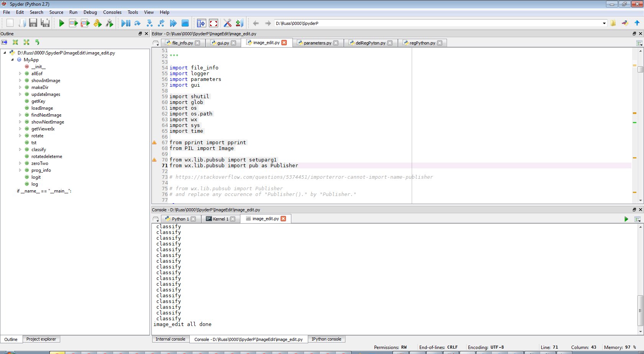Step into function debugger icon

tap(149, 23)
